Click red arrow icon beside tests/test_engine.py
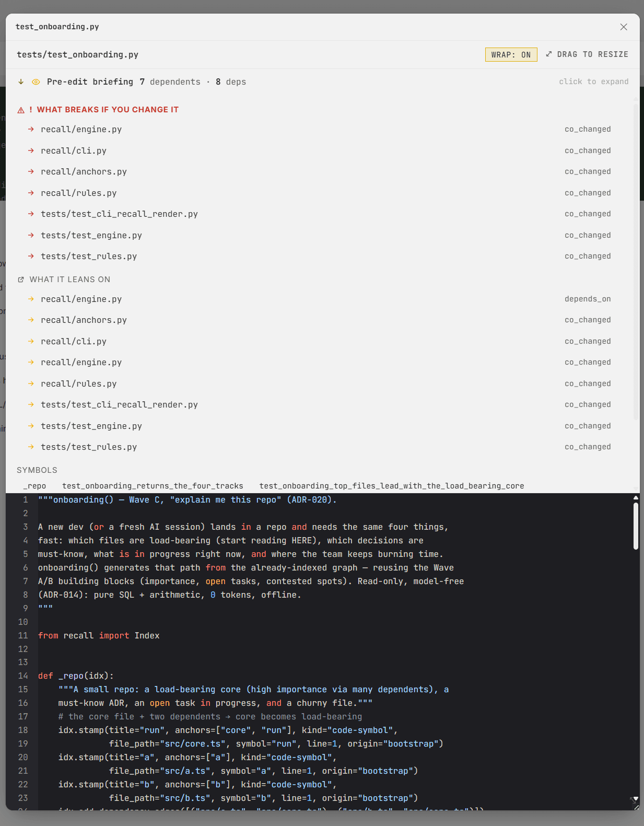This screenshot has width=644, height=826. tap(31, 235)
